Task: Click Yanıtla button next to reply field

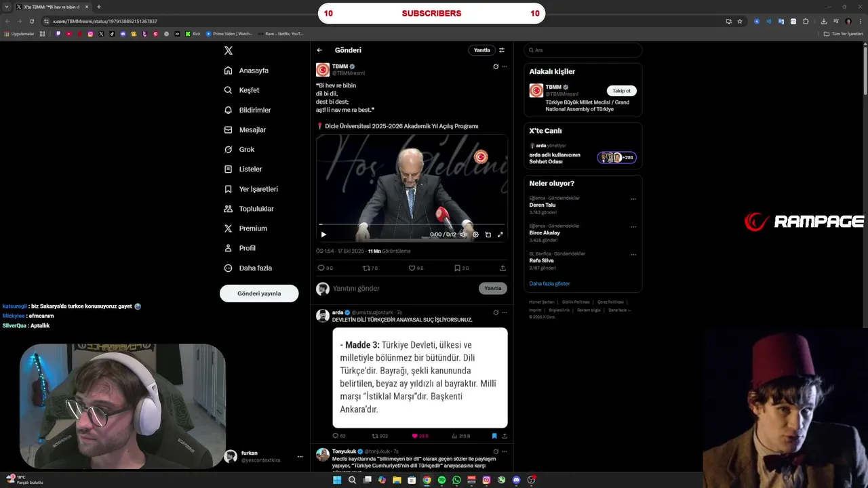Action: (x=493, y=288)
